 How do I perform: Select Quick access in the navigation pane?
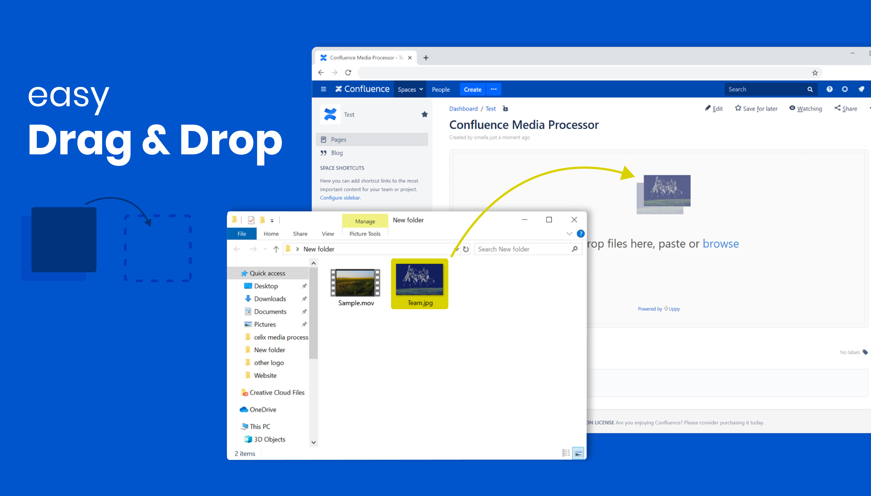pyautogui.click(x=268, y=273)
